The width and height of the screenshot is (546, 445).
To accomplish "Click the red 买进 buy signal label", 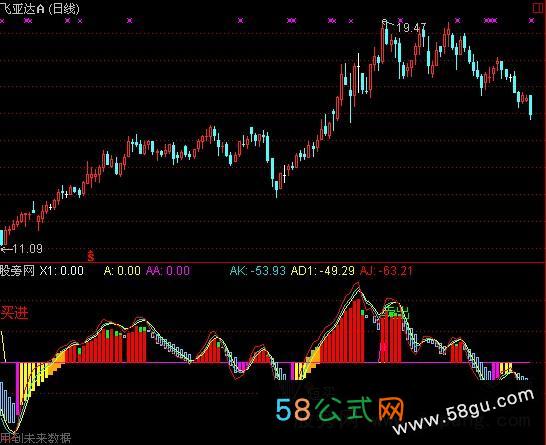I will click(x=14, y=312).
